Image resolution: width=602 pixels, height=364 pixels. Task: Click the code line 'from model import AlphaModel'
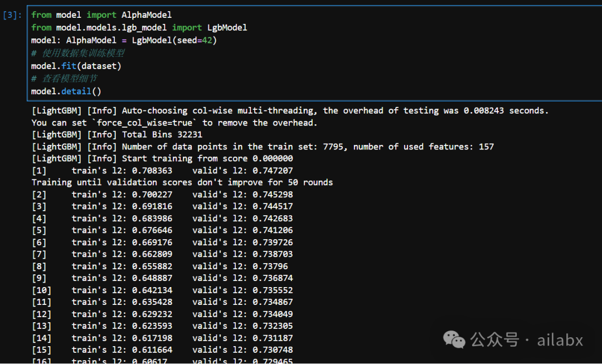101,15
